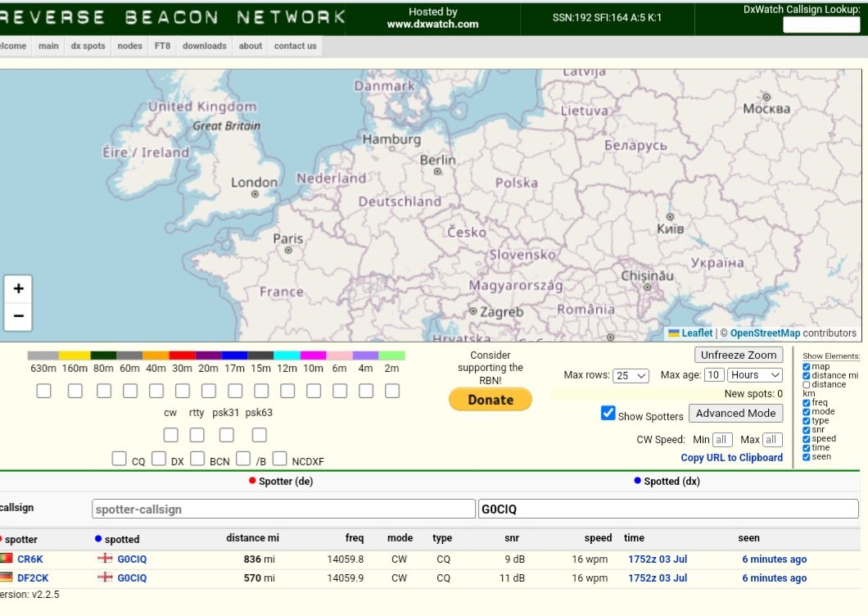Click the England flag in the DF2CK row
868x616 pixels.
coord(105,577)
